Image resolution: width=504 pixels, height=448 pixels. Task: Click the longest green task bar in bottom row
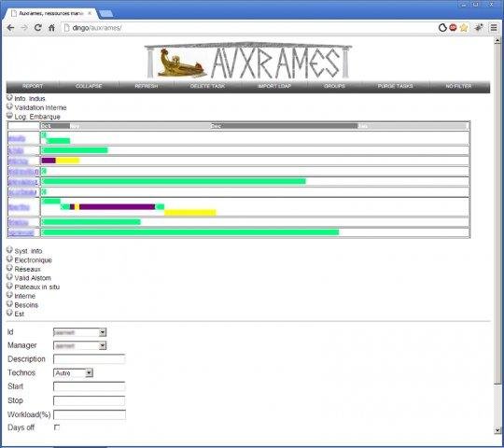190,232
